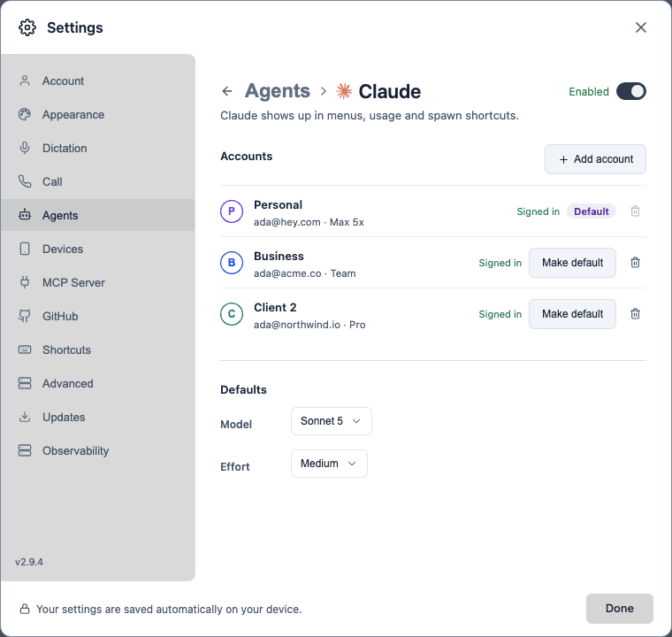Click the Personal account name
The width and height of the screenshot is (672, 637).
coord(278,205)
